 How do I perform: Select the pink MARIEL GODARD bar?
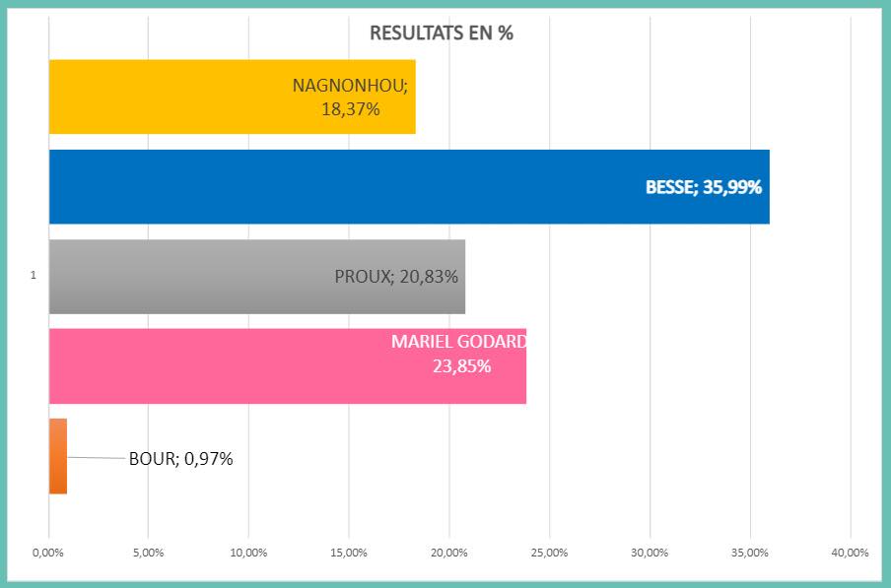(x=288, y=366)
